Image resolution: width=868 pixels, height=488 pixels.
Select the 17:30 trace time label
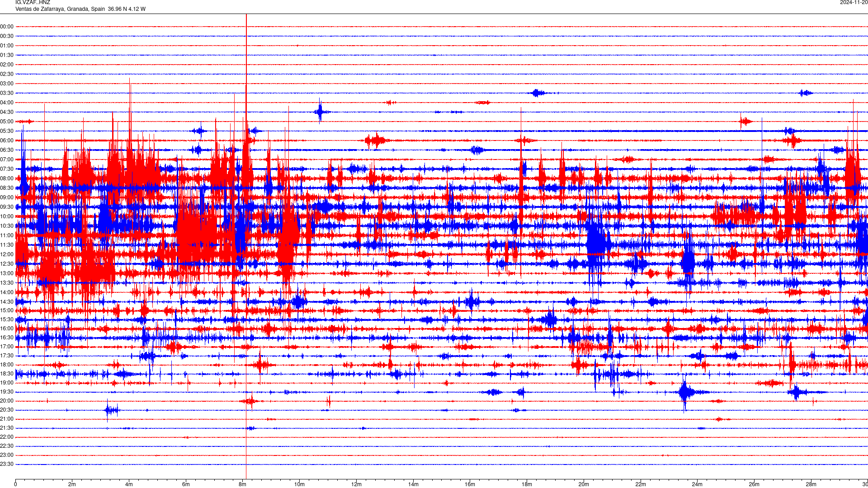[7, 356]
